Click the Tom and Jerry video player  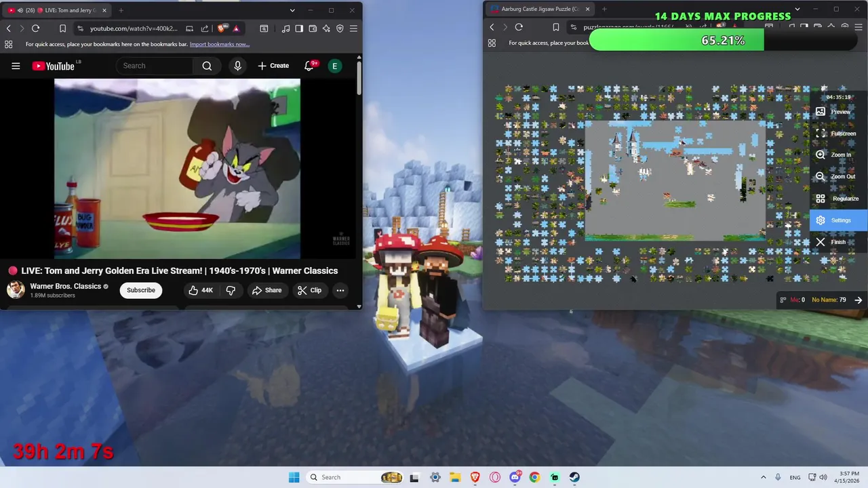pos(177,169)
